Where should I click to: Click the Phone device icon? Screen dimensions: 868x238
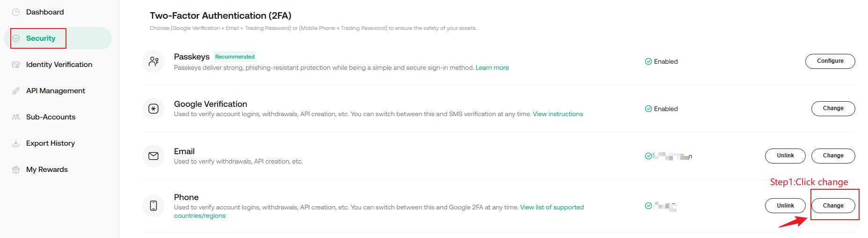pos(153,206)
